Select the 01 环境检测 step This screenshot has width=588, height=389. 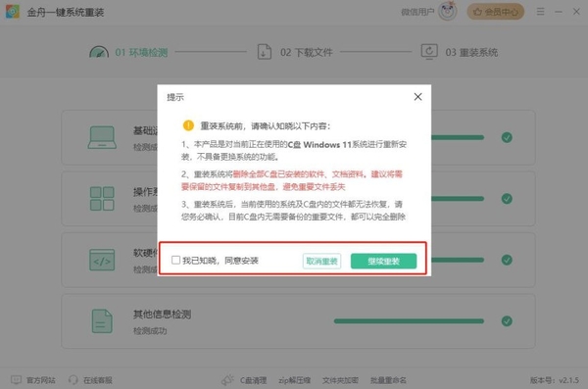point(128,52)
